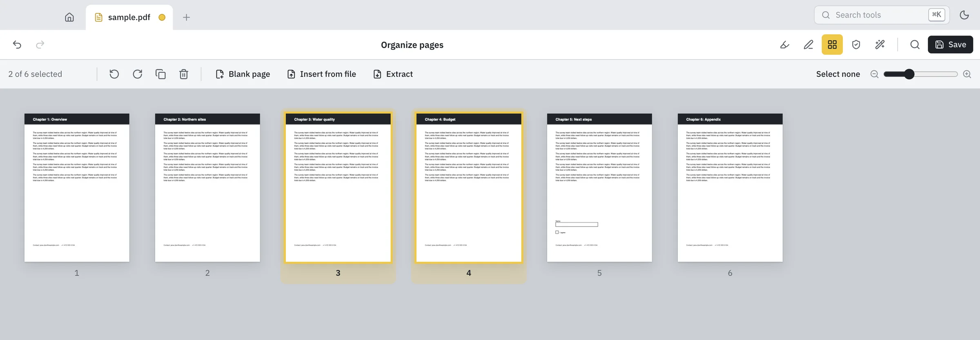Go to the home screen icon

(69, 17)
